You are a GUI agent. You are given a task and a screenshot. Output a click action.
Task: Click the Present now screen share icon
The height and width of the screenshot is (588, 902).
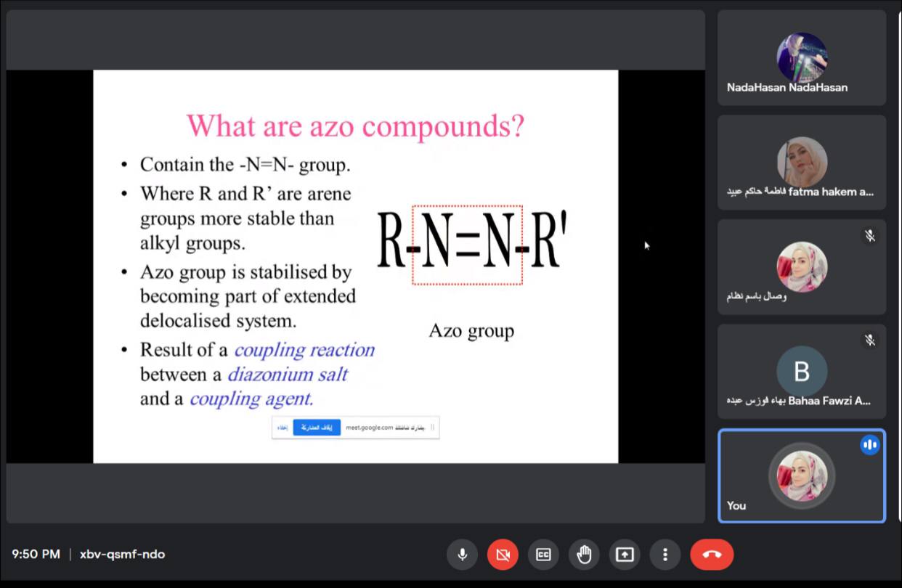(625, 555)
